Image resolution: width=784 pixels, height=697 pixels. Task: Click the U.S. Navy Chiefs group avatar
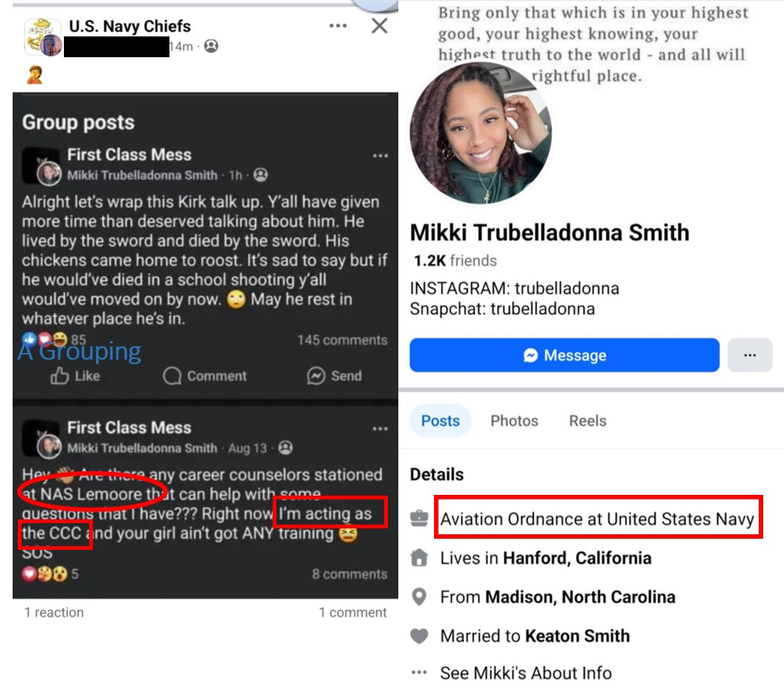pyautogui.click(x=42, y=36)
